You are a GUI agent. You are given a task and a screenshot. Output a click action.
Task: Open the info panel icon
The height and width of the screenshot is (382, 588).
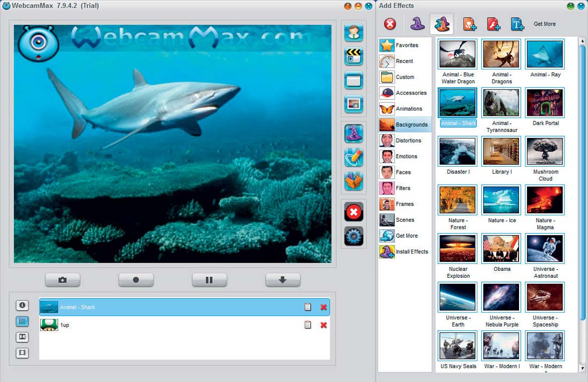click(22, 305)
